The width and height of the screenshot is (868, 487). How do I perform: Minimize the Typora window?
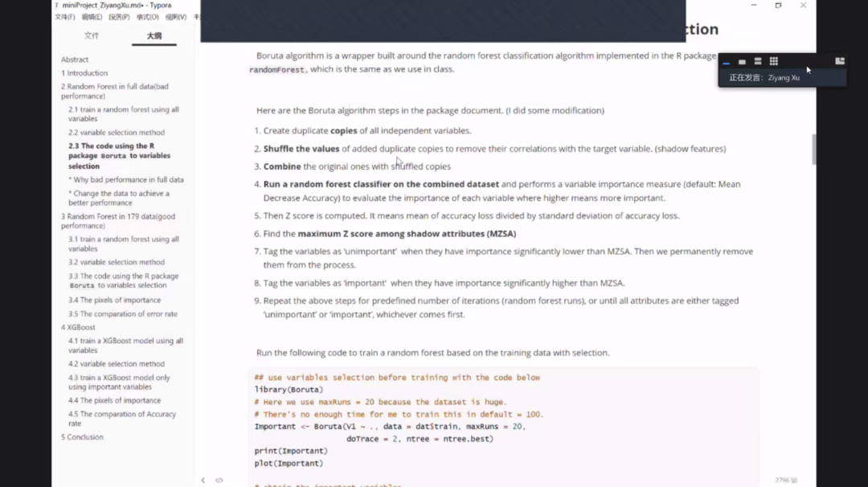(x=753, y=5)
